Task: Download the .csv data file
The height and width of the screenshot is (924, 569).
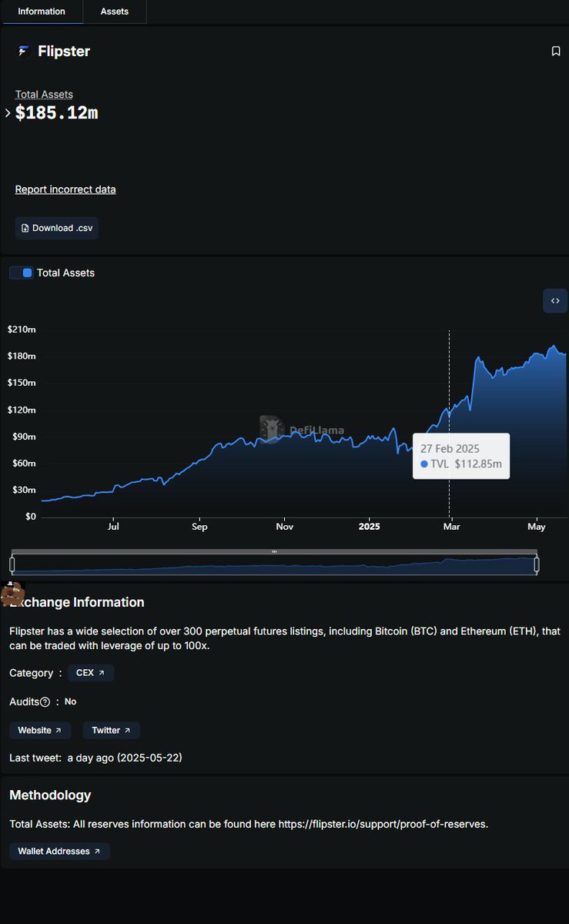Action: [x=57, y=228]
